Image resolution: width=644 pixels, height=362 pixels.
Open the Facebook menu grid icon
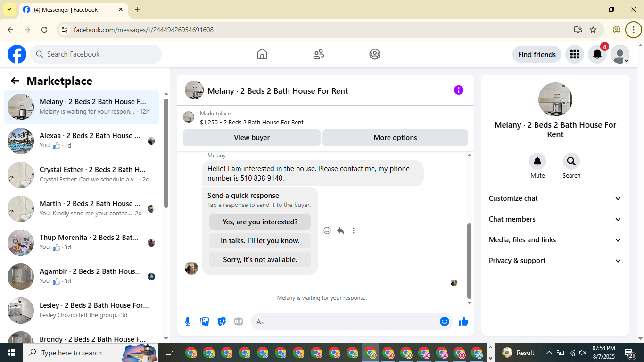point(574,54)
